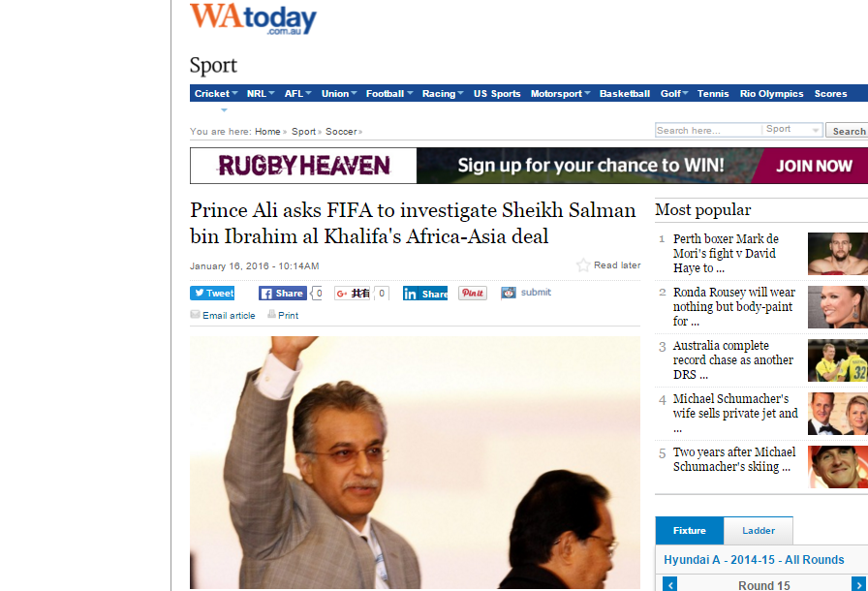Click the Twitter Tweet share button

click(x=212, y=294)
